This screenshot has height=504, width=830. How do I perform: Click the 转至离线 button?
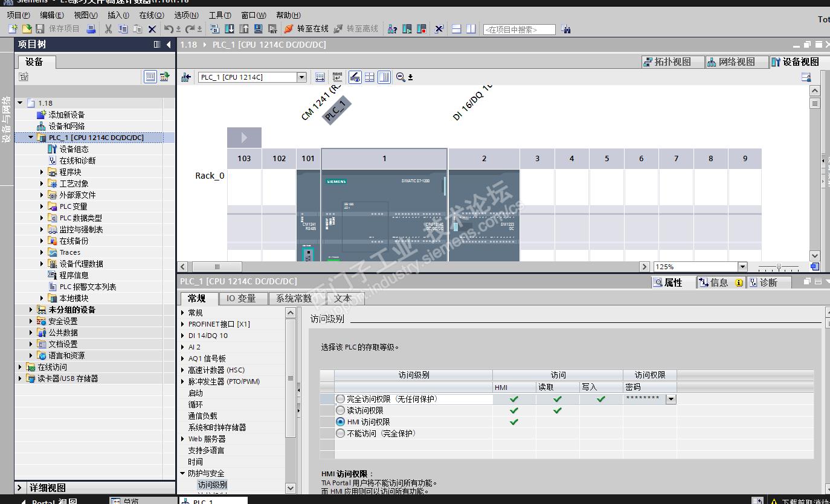click(356, 29)
